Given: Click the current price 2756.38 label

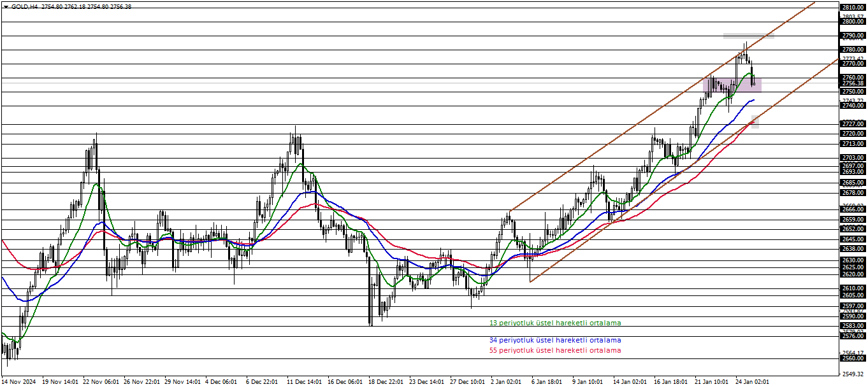Looking at the screenshot, I should [853, 83].
